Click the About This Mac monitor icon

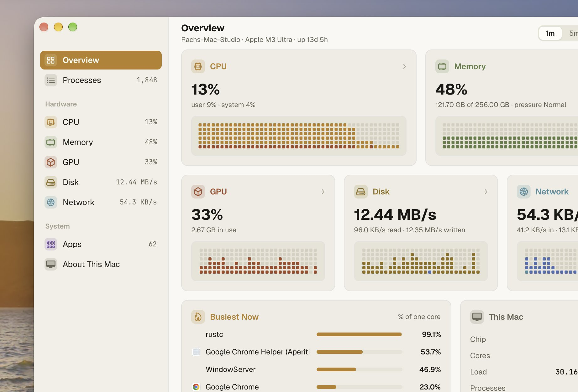pos(51,264)
